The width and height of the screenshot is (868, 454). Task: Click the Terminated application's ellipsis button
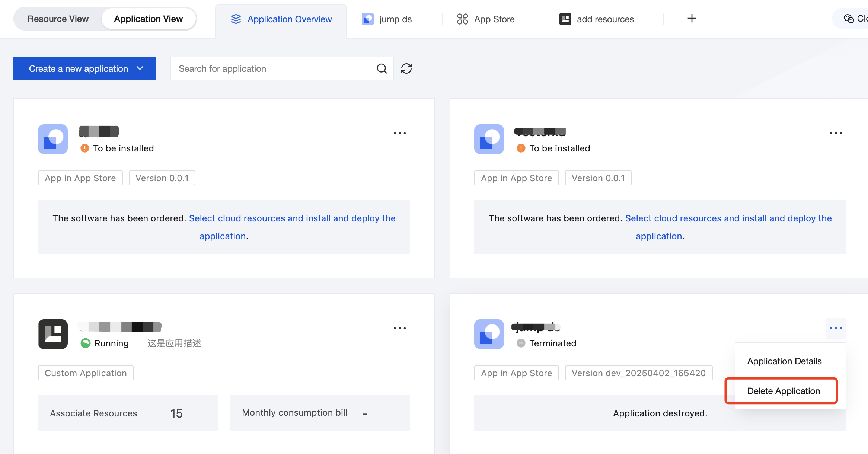click(x=836, y=328)
